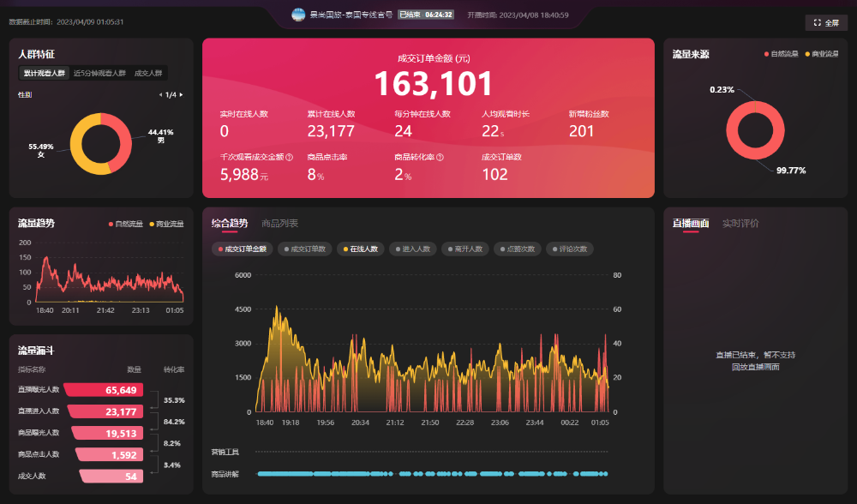Switch to the 近5分钟观看人群 tab

pos(99,73)
